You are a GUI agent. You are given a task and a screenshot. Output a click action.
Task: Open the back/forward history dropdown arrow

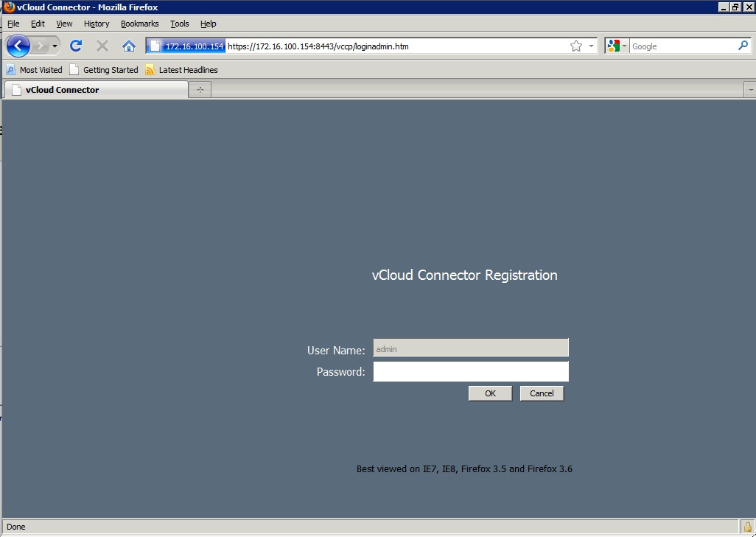click(55, 46)
